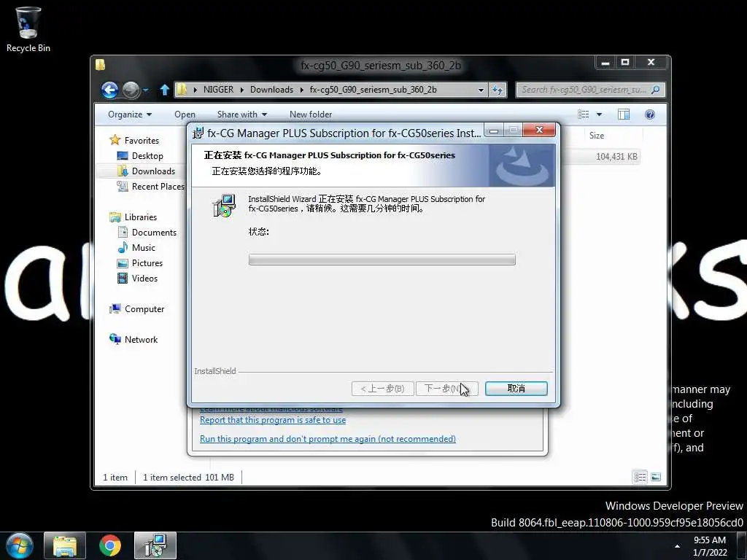The height and width of the screenshot is (560, 747).
Task: Click the disabled 下一步 next button
Action: (x=447, y=389)
